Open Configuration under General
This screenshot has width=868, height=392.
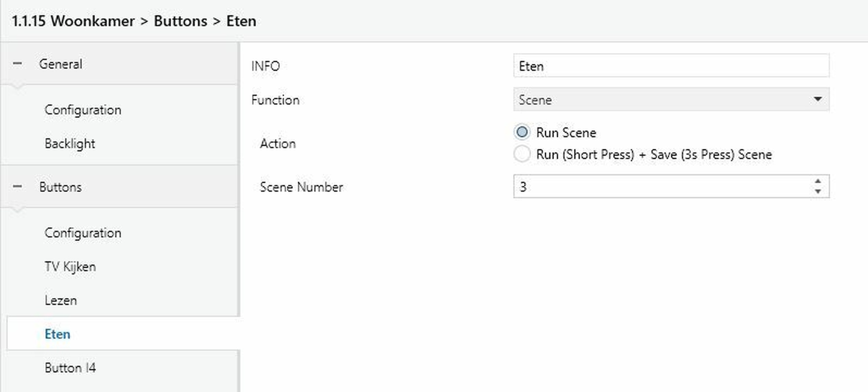82,110
